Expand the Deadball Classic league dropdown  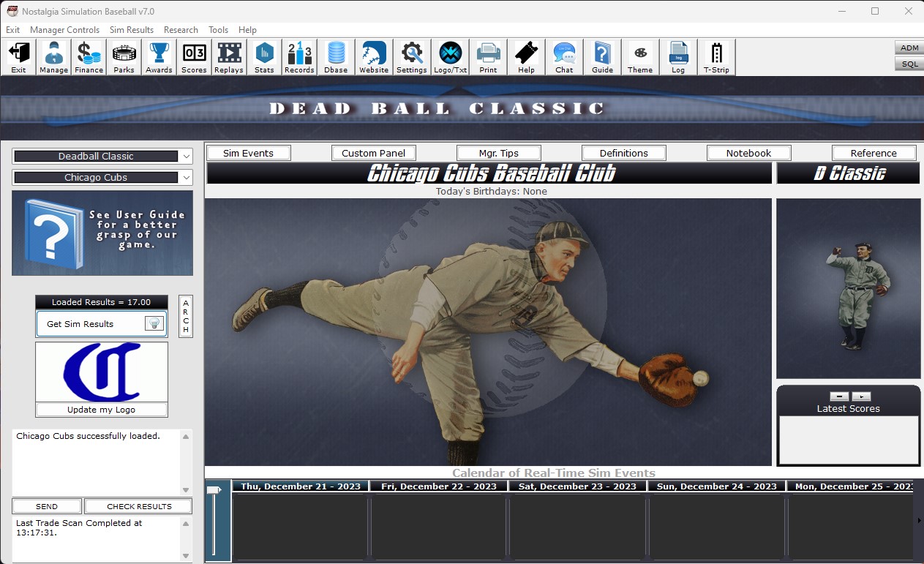click(x=186, y=157)
